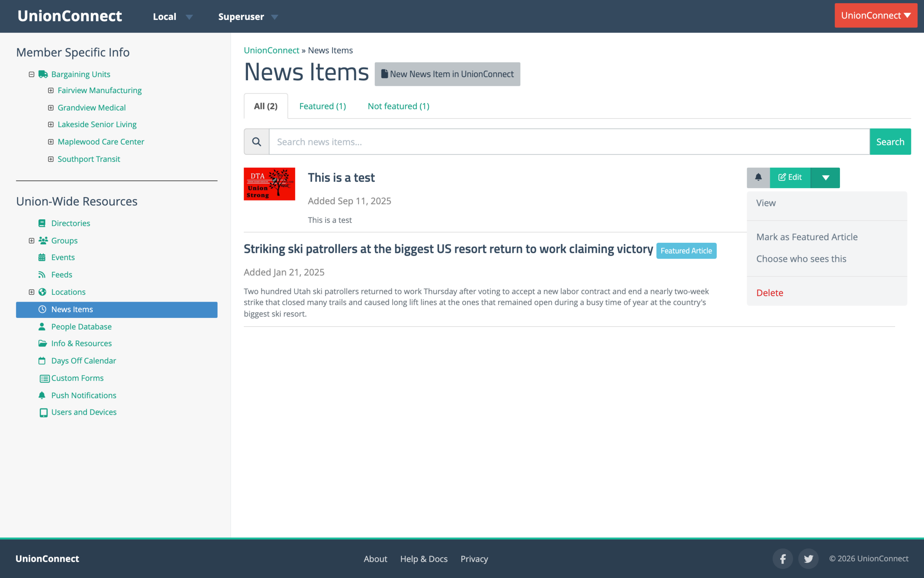Open the Superuser dropdown menu
The image size is (924, 578).
[x=248, y=17]
